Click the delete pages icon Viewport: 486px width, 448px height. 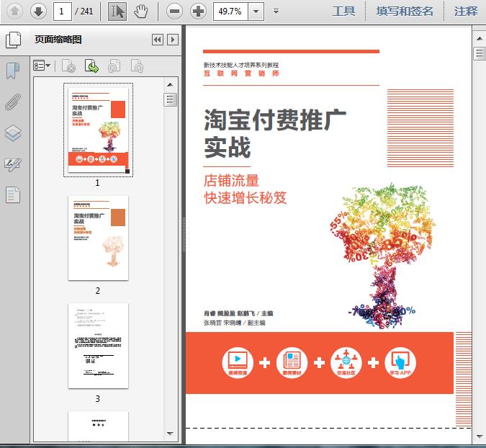click(x=69, y=66)
